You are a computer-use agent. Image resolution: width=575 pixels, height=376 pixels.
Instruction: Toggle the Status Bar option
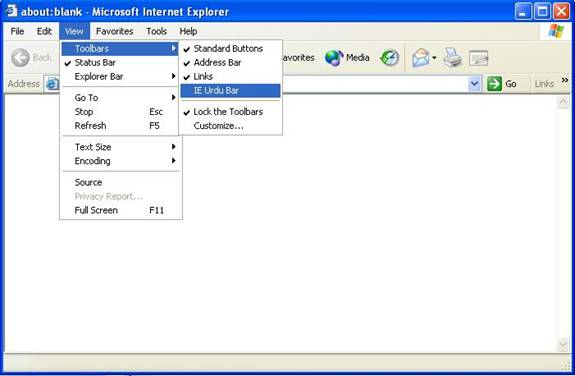(121, 62)
